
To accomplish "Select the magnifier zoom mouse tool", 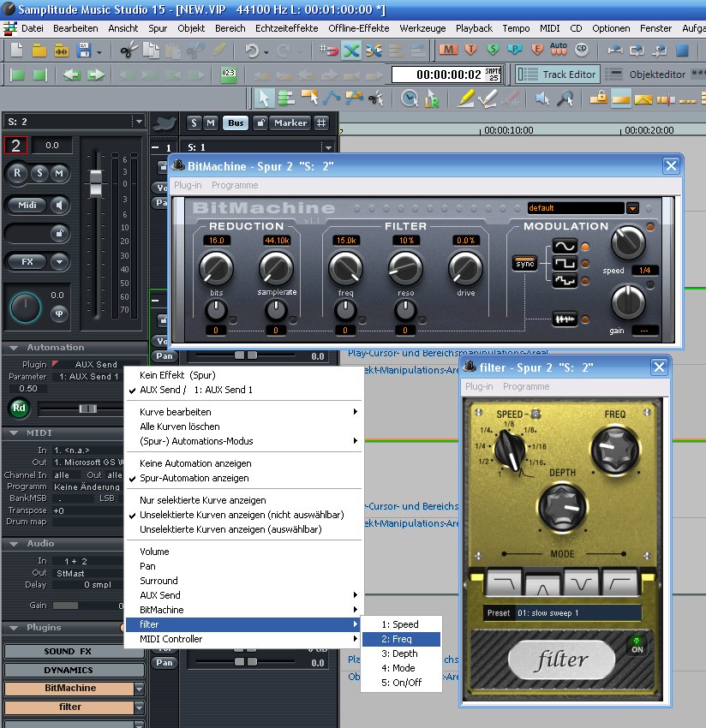I will (565, 98).
